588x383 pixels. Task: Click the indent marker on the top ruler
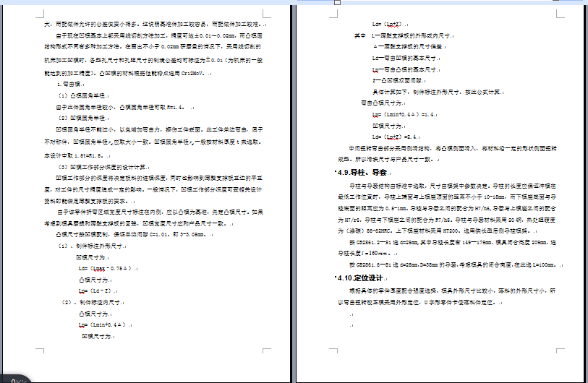pos(338,3)
